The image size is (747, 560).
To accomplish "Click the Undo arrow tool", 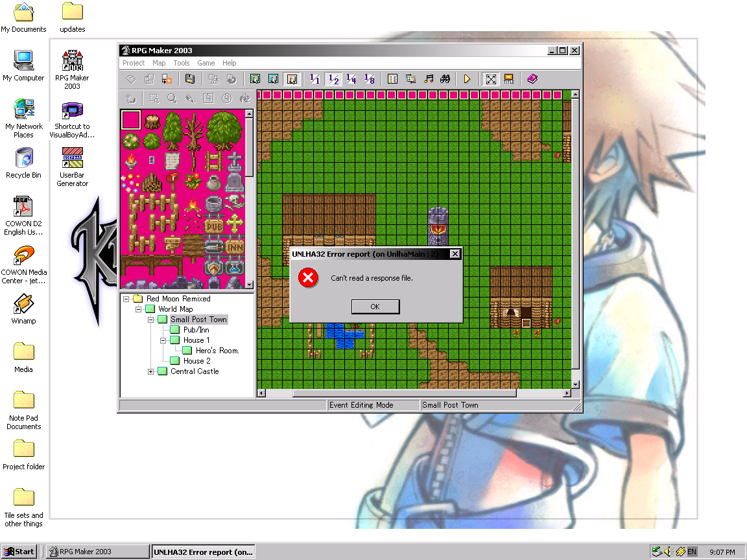I will [x=130, y=99].
